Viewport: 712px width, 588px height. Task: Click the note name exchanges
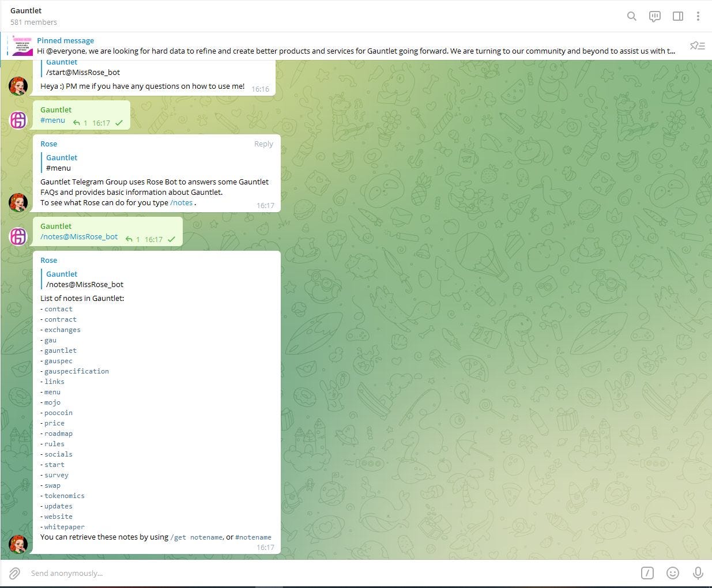[62, 330]
